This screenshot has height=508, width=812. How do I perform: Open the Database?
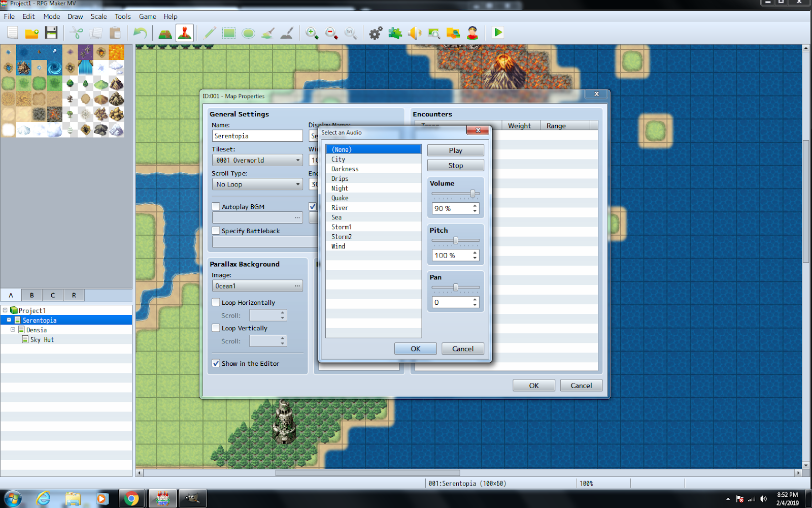[375, 33]
